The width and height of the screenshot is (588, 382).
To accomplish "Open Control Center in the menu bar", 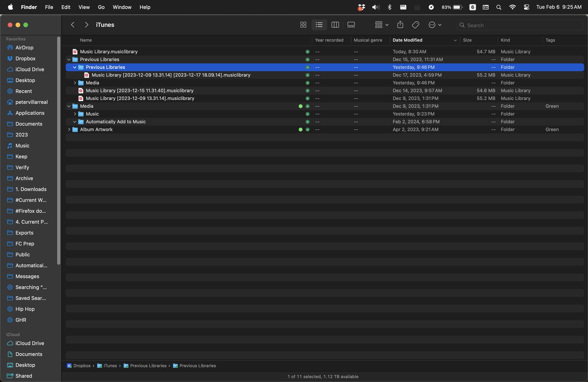I will (526, 7).
